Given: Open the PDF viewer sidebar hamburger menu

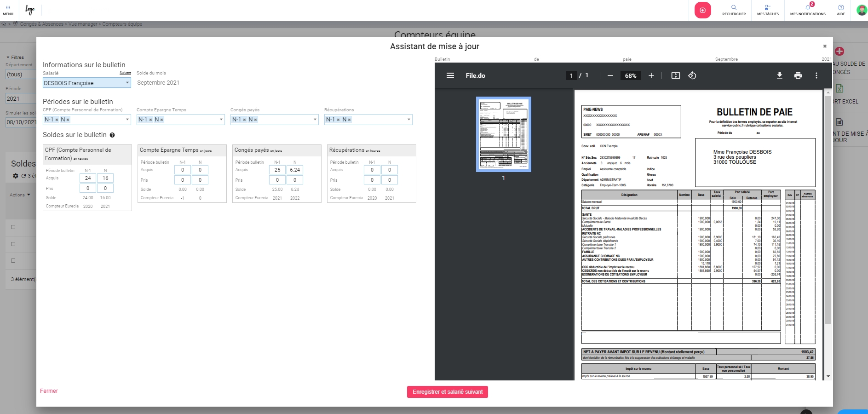Looking at the screenshot, I should [x=450, y=75].
